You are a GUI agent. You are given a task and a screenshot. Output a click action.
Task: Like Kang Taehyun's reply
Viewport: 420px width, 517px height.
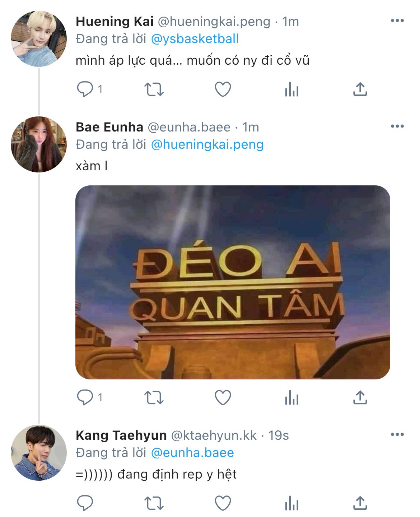point(223,503)
